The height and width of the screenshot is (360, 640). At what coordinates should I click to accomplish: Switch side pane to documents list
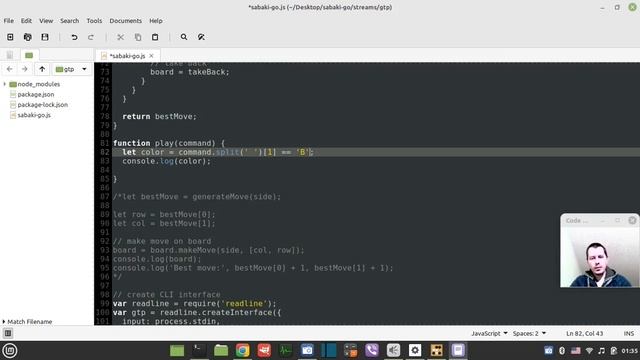click(10, 55)
